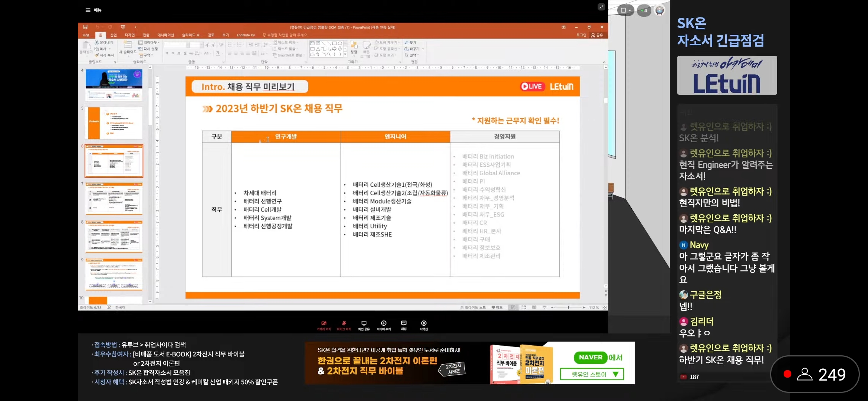Collapse the ribbon with the chevron arrow
The height and width of the screenshot is (401, 868).
604,62
